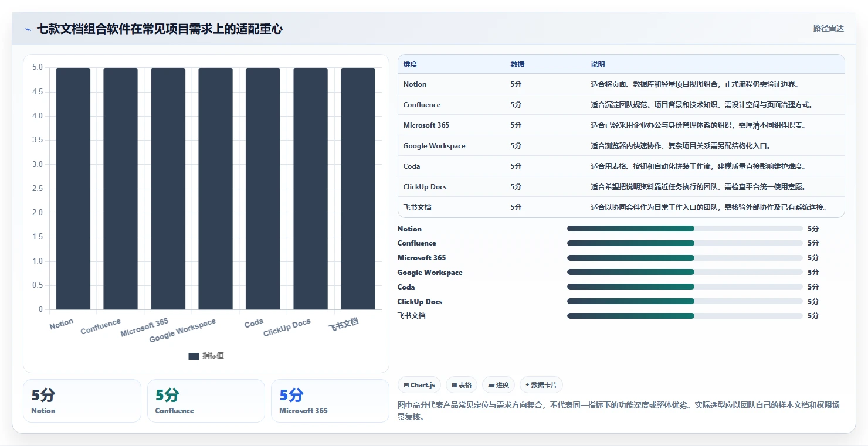Click the ClickUp Docs bar in the chart
This screenshot has width=868, height=446.
click(311, 189)
